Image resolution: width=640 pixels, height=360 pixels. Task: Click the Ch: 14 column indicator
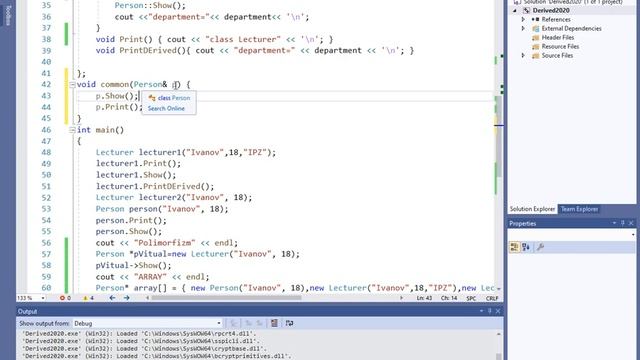click(x=449, y=298)
